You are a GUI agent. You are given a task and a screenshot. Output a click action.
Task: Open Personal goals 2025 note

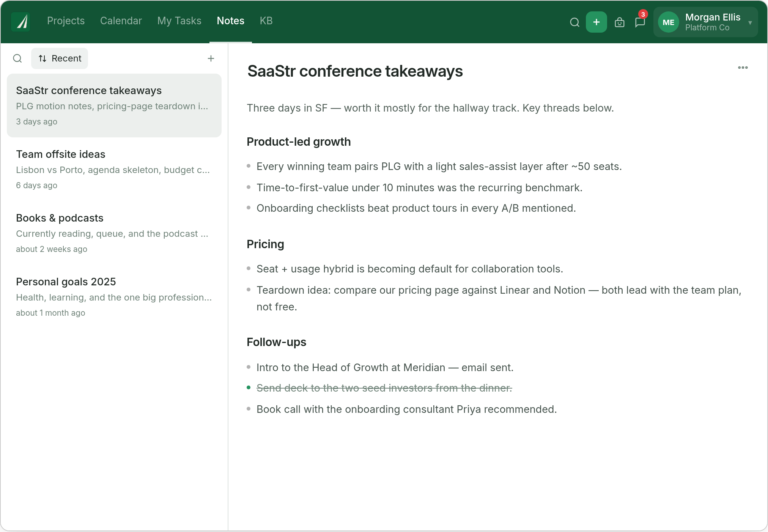tap(114, 297)
